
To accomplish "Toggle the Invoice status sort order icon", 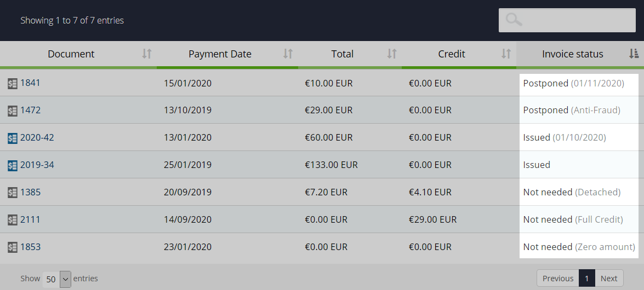I will 634,54.
